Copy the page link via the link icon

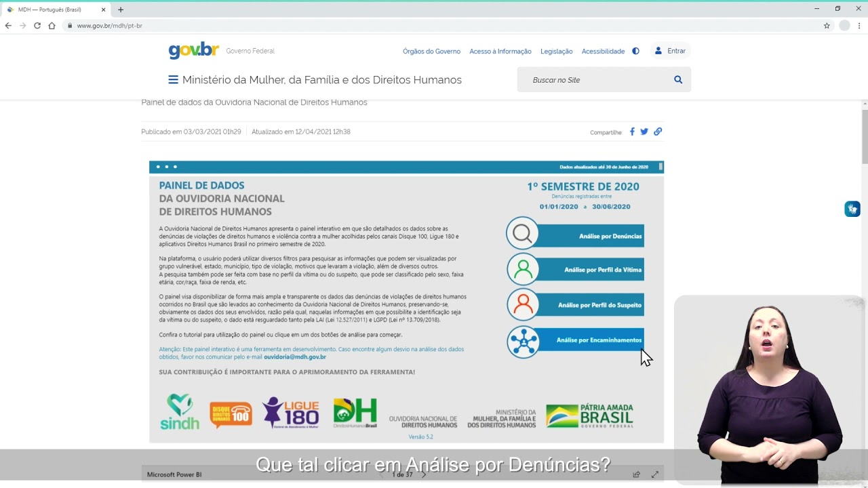coord(657,131)
